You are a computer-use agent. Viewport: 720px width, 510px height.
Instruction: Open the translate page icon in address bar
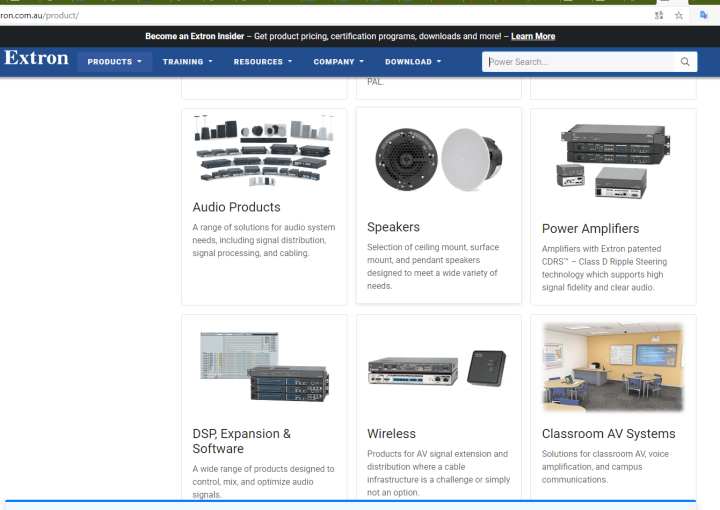pos(659,15)
